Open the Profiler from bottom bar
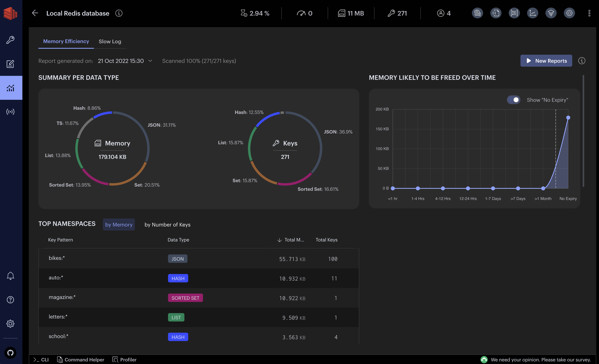Viewport: 599px width, 364px height. point(124,360)
